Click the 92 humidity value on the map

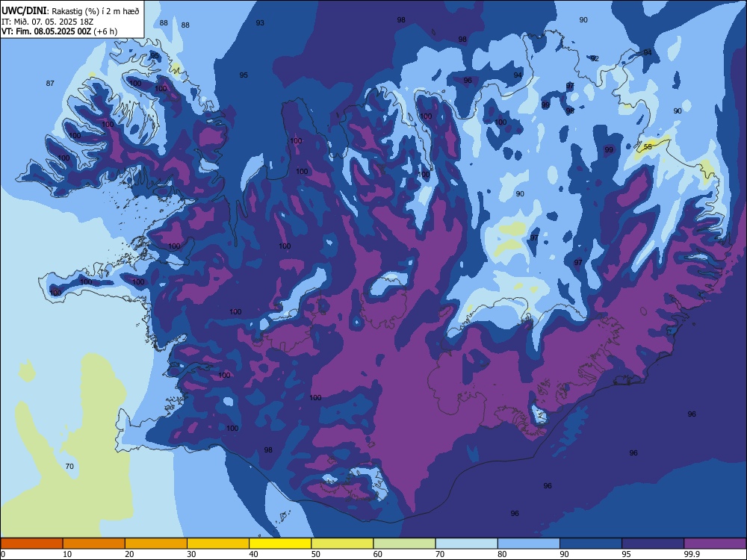point(595,58)
